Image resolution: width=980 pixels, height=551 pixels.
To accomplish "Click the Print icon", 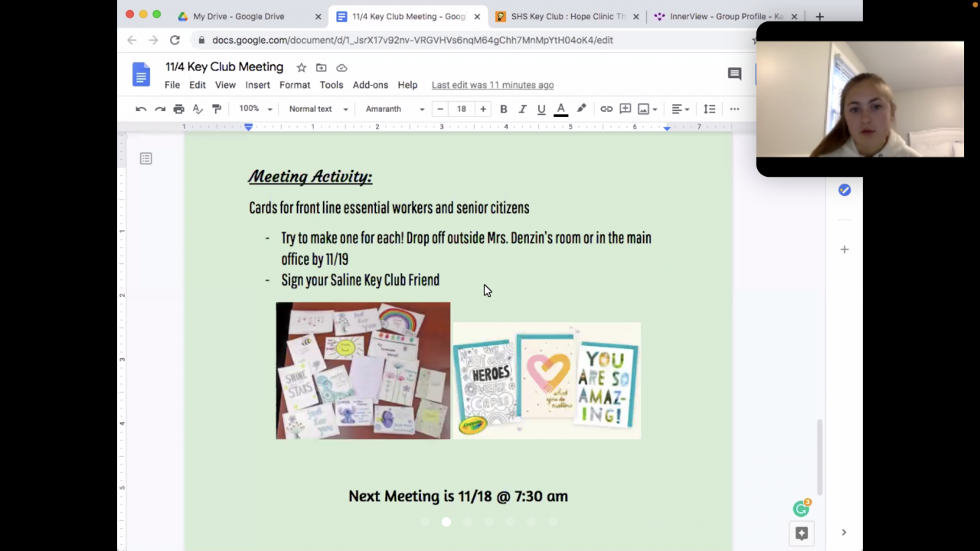I will coord(178,109).
